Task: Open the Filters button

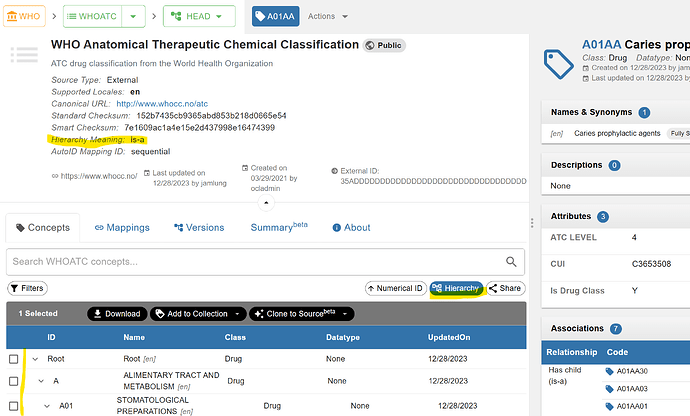Action: coord(27,288)
